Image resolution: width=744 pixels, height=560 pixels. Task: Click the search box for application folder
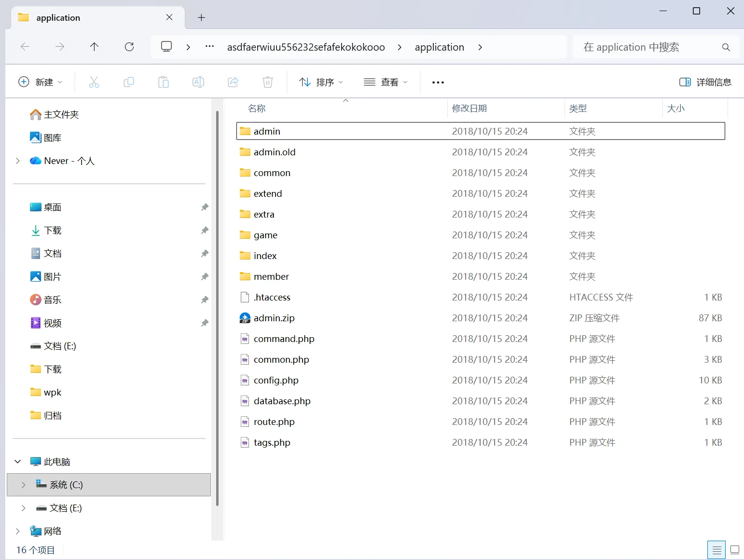[x=657, y=47]
